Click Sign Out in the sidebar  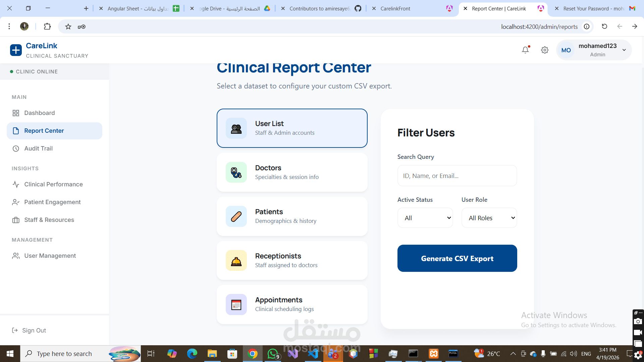[x=34, y=330]
